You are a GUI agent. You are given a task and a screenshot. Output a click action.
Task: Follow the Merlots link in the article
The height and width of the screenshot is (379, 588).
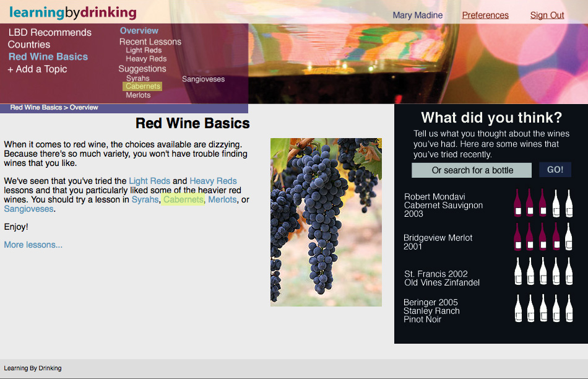pyautogui.click(x=222, y=199)
